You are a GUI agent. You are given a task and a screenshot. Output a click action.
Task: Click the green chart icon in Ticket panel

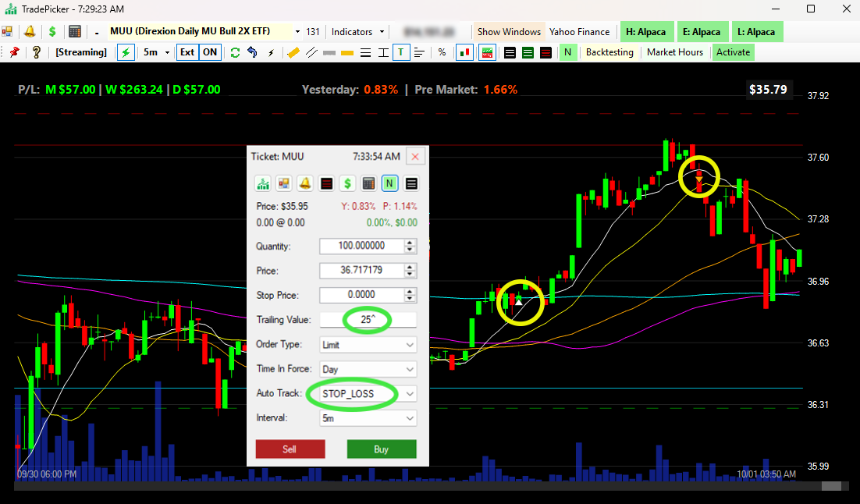tap(263, 183)
